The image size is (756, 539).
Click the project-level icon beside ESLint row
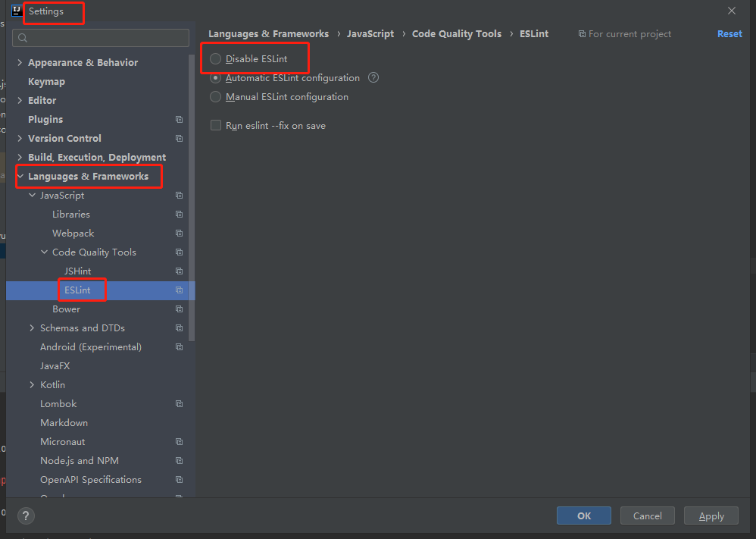[x=179, y=290]
